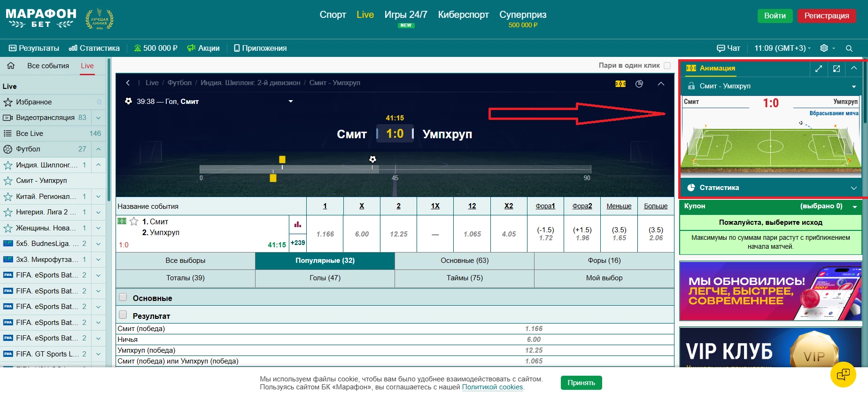Open the +239 more markets button
Screen dimensions: 868x395
298,243
